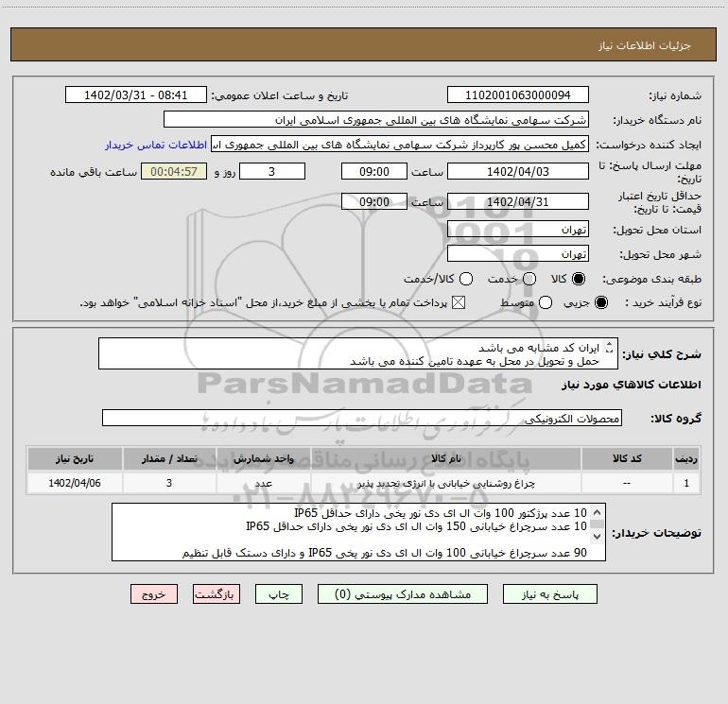Click the کد کالا column header

627,458
